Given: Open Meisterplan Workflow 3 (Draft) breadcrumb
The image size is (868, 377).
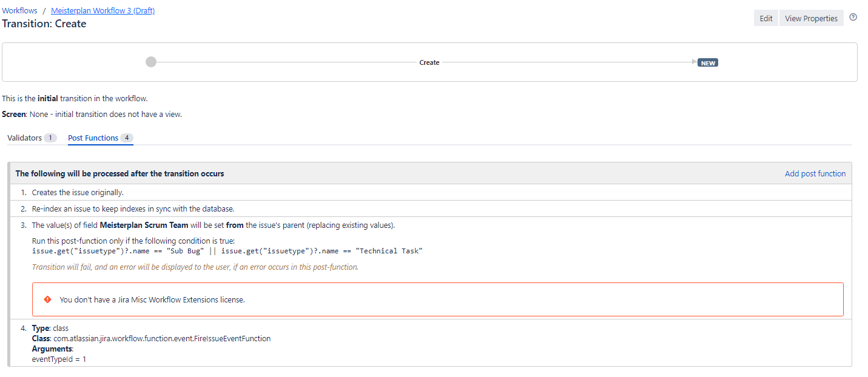Looking at the screenshot, I should (x=102, y=10).
